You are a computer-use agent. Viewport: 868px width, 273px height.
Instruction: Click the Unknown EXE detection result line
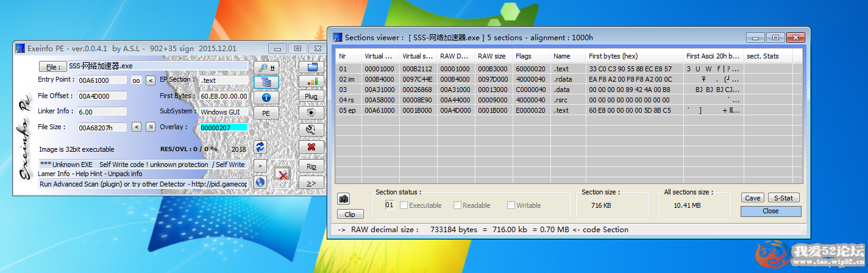[143, 165]
